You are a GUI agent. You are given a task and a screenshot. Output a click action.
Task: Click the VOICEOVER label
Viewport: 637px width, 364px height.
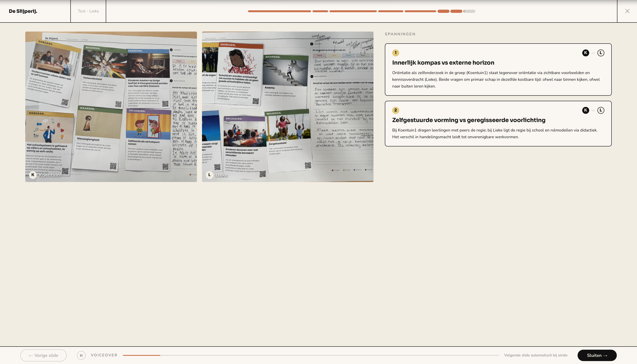(104, 355)
